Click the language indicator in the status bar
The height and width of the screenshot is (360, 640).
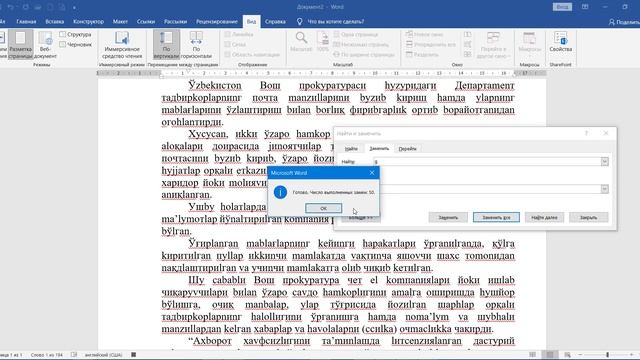pos(104,355)
